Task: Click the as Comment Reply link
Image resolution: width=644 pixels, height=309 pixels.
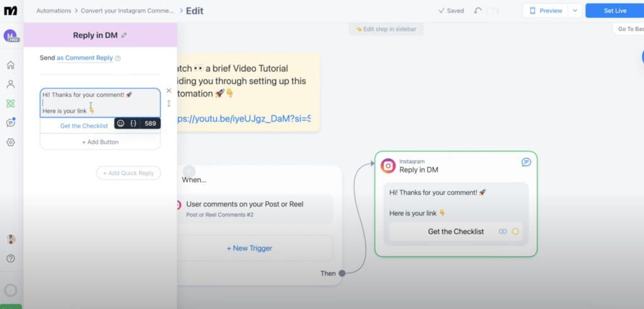Action: pos(85,58)
